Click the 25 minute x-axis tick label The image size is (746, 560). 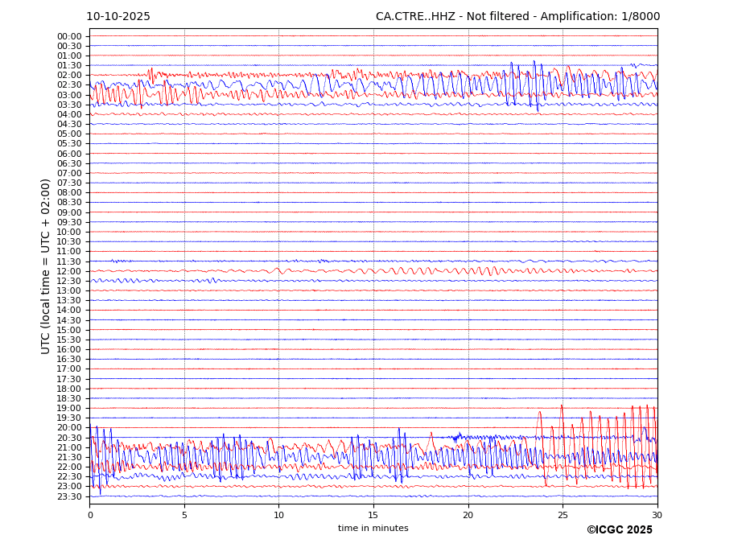[563, 515]
